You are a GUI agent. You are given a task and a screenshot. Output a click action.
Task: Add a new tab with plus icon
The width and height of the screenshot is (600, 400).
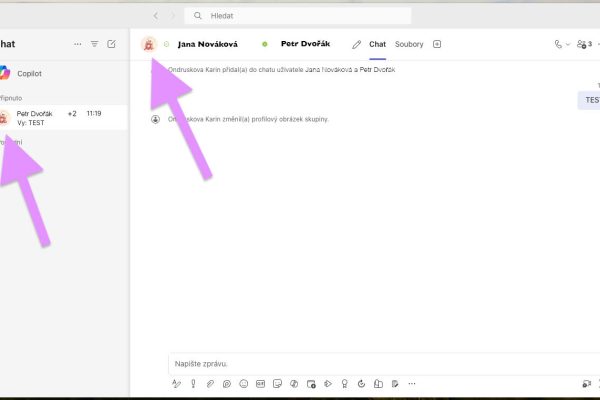[437, 45]
